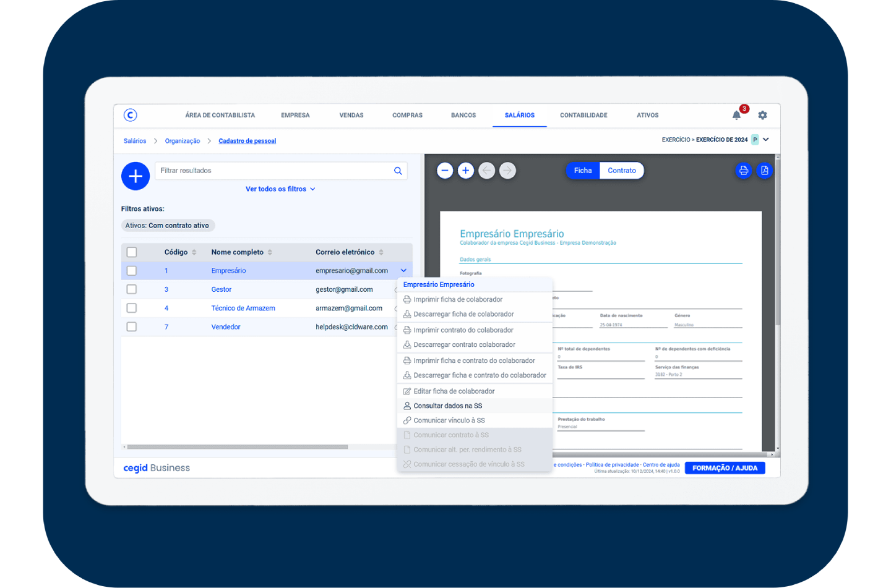Screen dimensions: 891x588
Task: Zoom in the document preview
Action: pos(466,171)
